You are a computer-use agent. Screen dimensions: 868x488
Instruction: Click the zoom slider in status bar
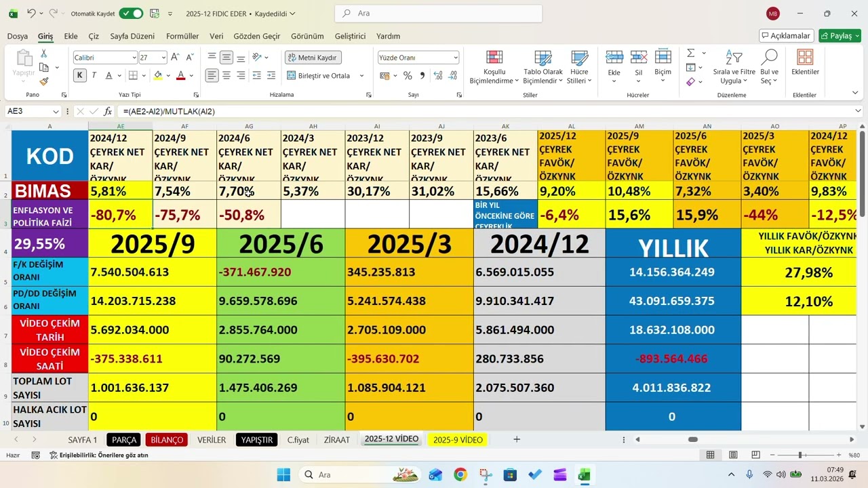pyautogui.click(x=800, y=455)
